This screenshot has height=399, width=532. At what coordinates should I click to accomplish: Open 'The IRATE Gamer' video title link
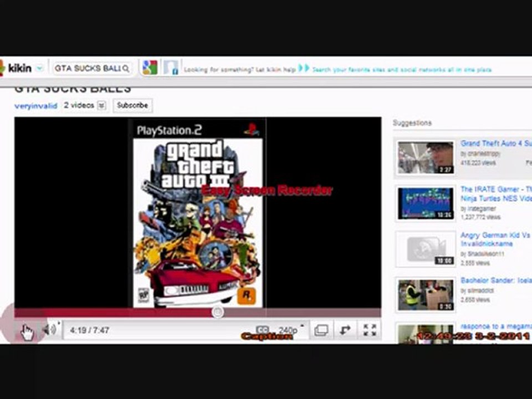pos(496,194)
